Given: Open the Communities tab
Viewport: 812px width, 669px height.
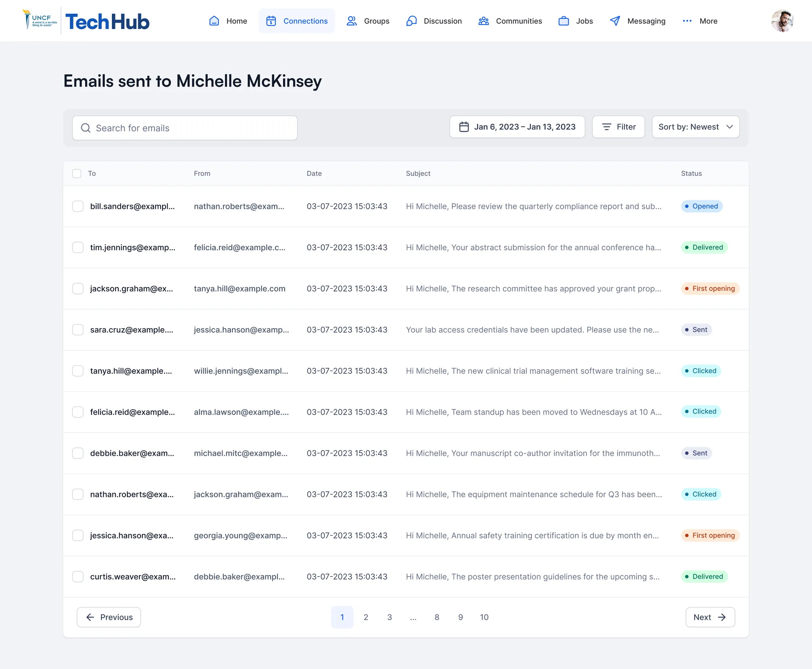Looking at the screenshot, I should click(x=510, y=21).
